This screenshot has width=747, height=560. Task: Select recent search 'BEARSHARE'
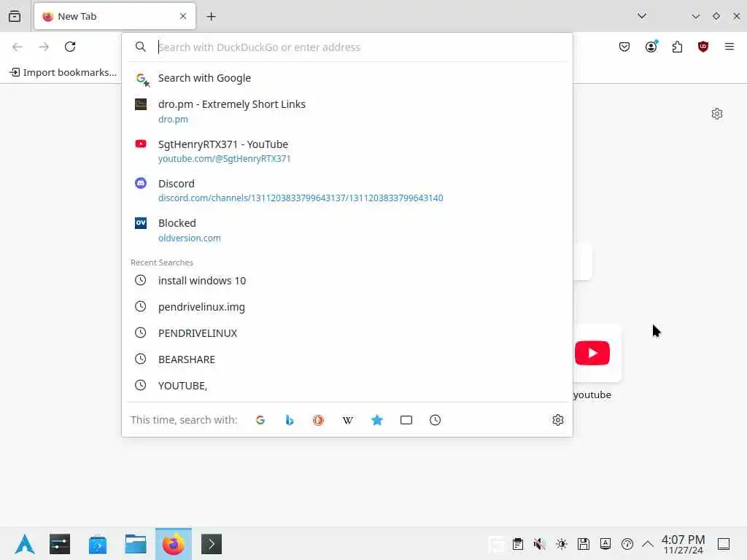click(347, 359)
